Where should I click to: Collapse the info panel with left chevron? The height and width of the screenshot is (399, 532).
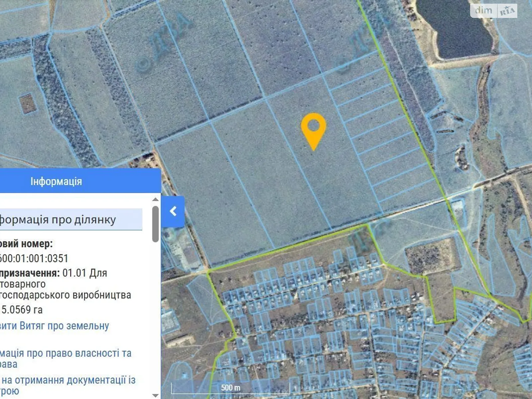[173, 211]
